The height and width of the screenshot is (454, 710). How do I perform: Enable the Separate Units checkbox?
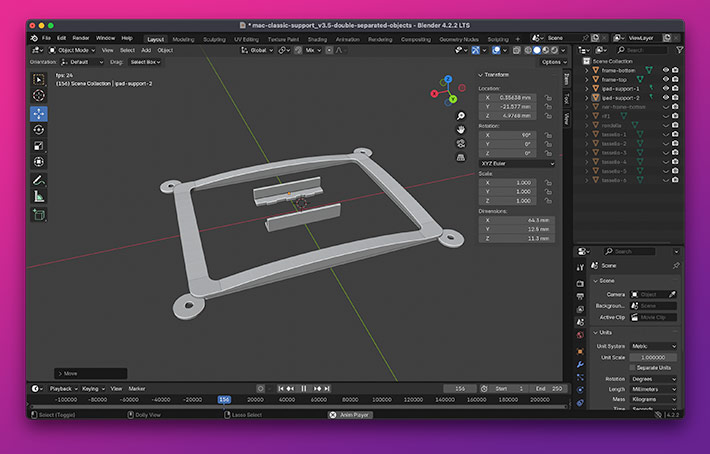pos(634,367)
